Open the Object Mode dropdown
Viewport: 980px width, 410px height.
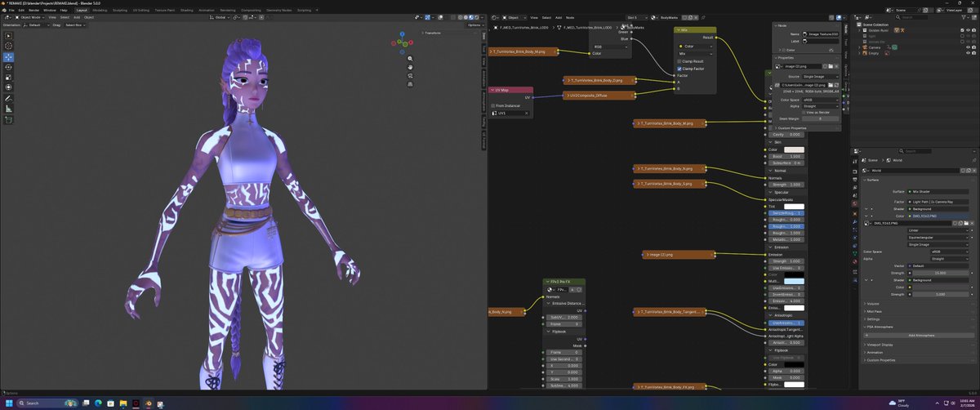(29, 17)
